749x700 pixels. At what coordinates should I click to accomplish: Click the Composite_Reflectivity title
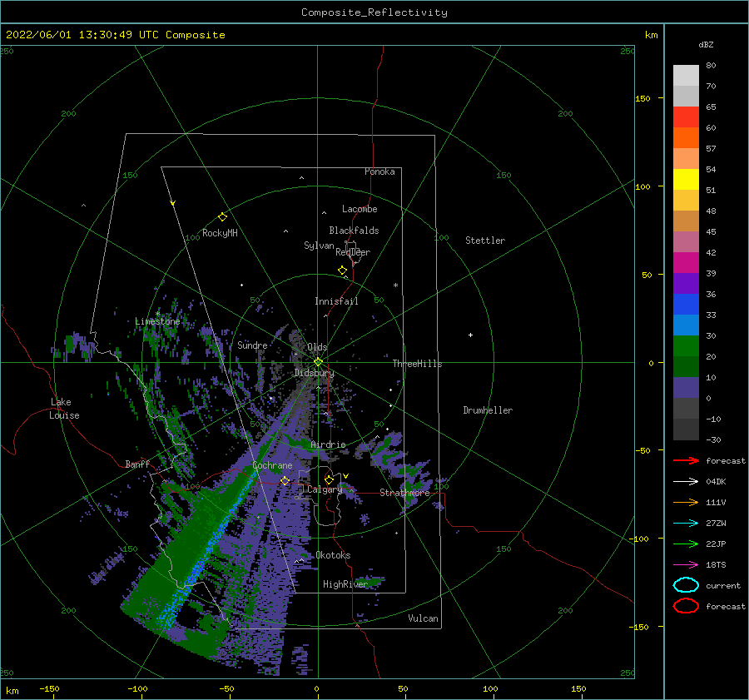374,12
